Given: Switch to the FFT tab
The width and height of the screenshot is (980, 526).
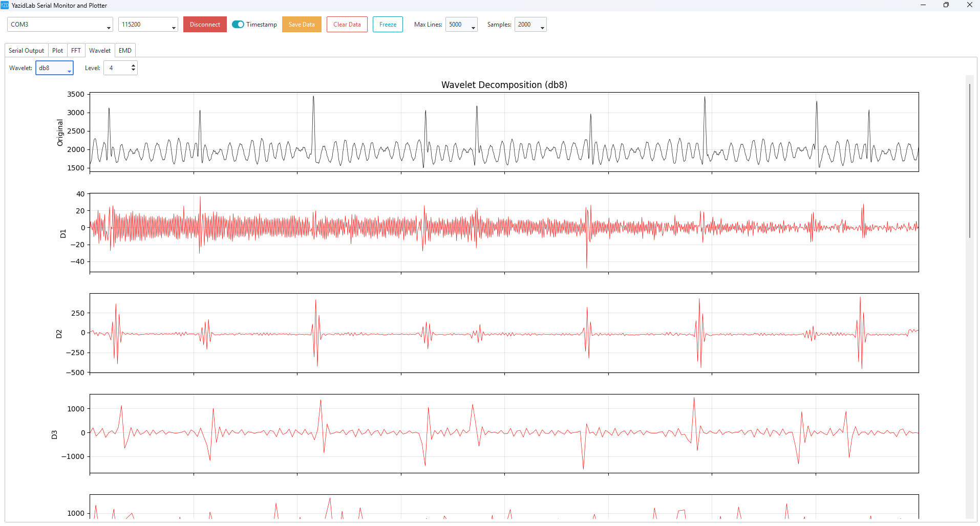Looking at the screenshot, I should 76,51.
